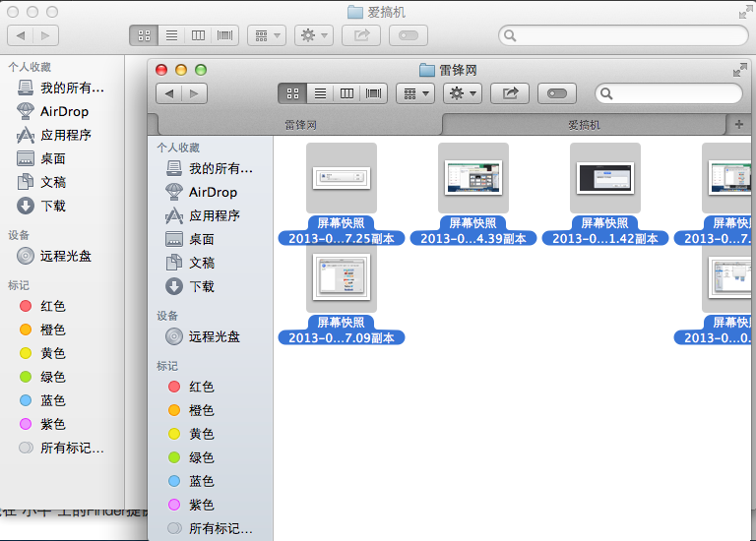Select the 绿色 tag in 雷锋网 window sidebar
This screenshot has height=541, width=756.
[x=191, y=457]
